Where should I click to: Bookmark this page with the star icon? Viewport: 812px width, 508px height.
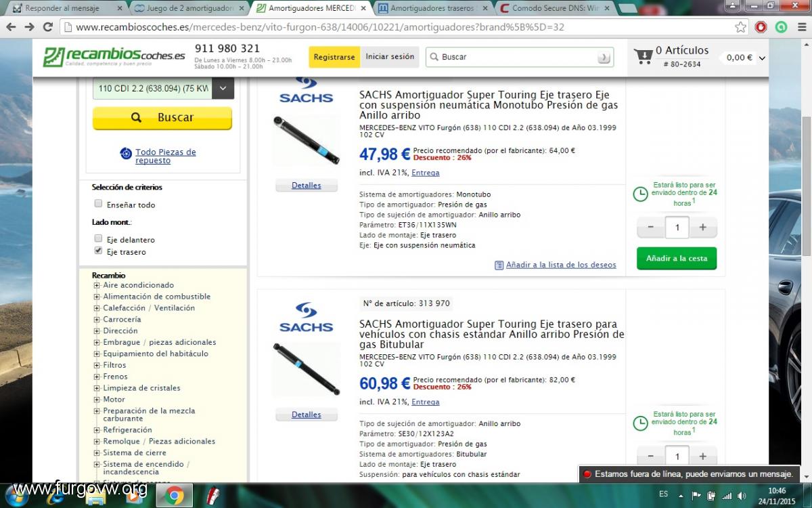click(741, 27)
